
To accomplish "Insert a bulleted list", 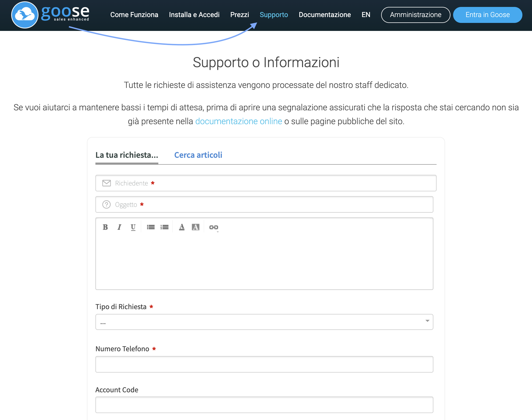I will [151, 227].
